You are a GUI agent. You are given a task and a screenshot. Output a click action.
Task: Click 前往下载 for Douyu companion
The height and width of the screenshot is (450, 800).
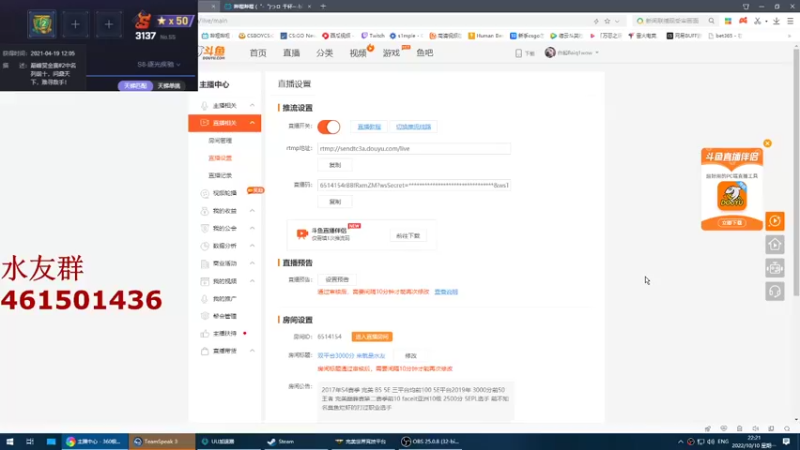point(408,236)
